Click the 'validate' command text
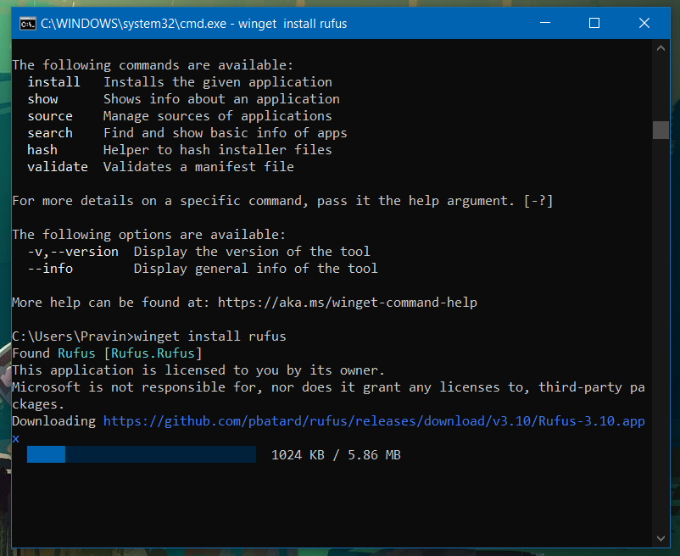 [58, 167]
